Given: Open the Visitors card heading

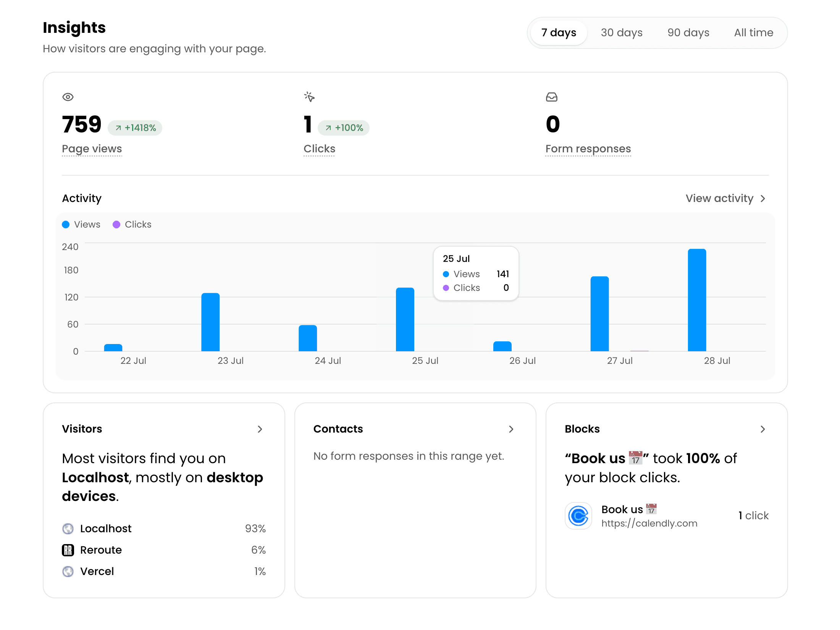Looking at the screenshot, I should coord(82,429).
